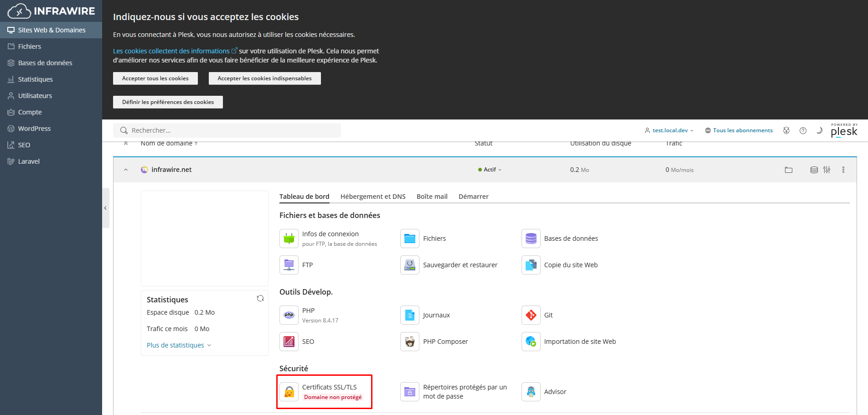Click into the Rechercher search field

228,130
